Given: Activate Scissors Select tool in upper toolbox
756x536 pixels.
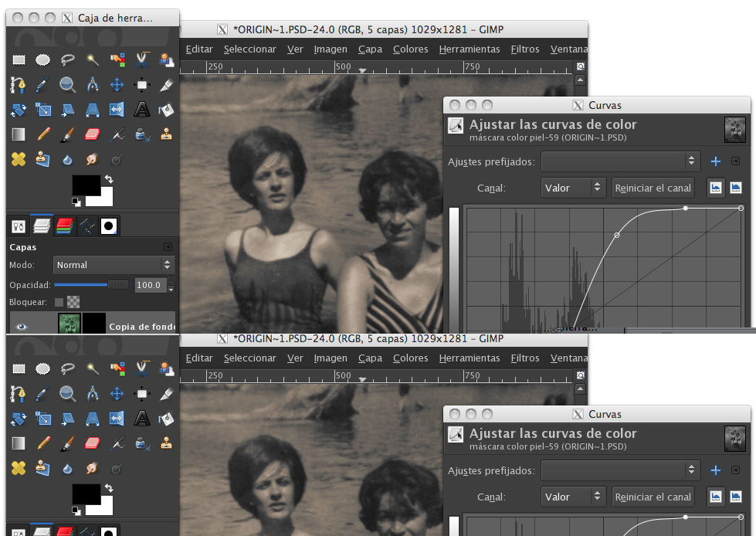Looking at the screenshot, I should (x=142, y=59).
